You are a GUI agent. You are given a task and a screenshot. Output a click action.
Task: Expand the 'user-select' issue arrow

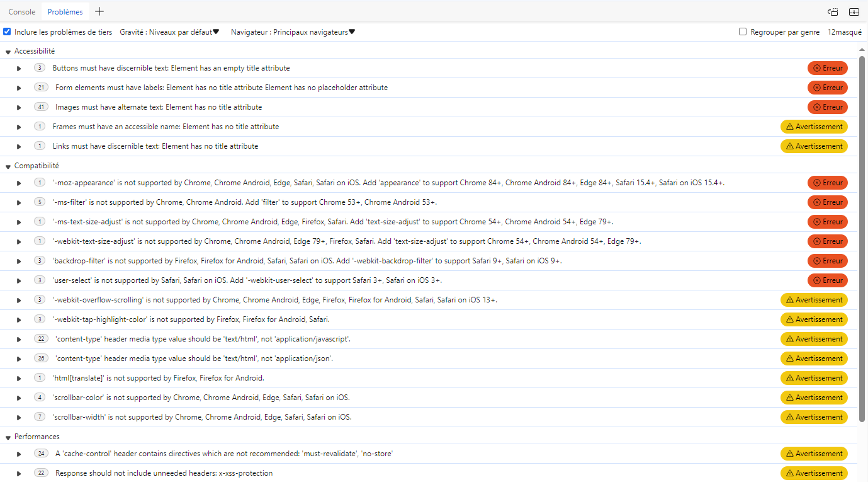[x=19, y=280]
